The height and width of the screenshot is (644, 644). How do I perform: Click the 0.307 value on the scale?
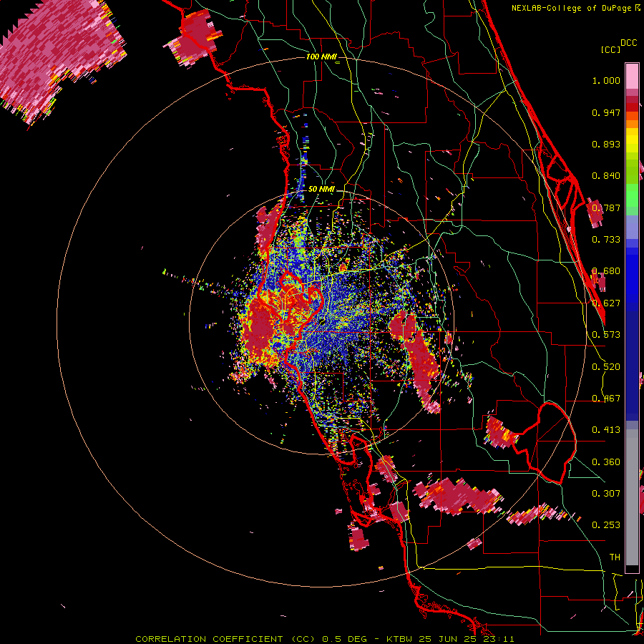[606, 493]
